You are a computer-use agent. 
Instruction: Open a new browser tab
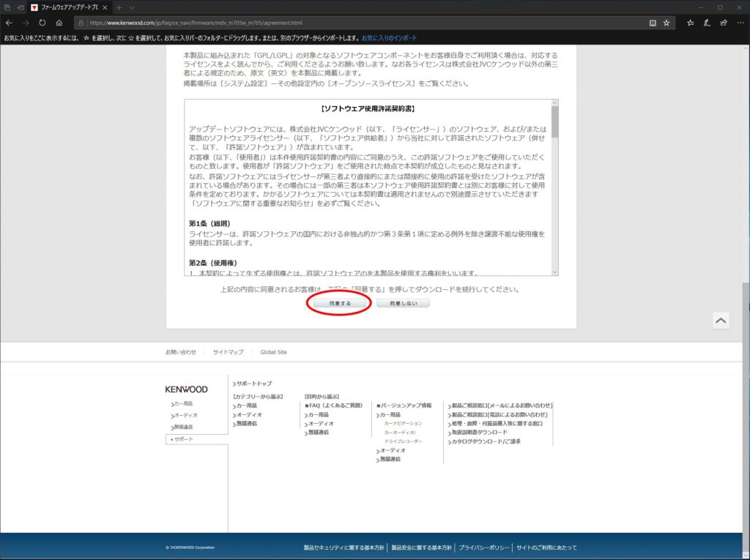(119, 7)
